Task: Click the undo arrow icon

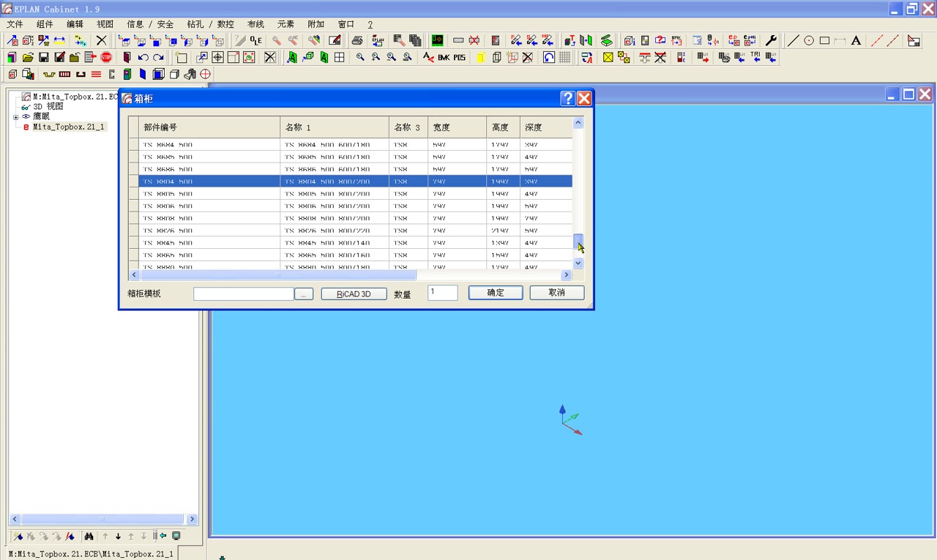Action: pyautogui.click(x=143, y=57)
